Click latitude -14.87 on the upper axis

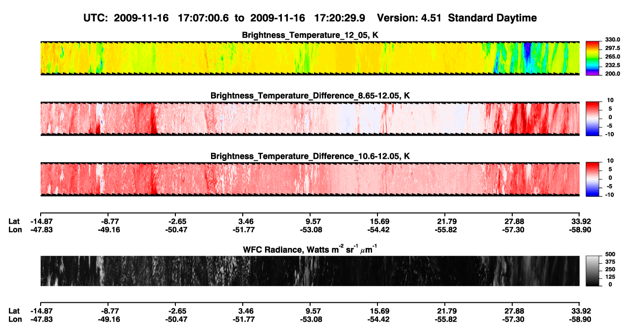tap(41, 221)
